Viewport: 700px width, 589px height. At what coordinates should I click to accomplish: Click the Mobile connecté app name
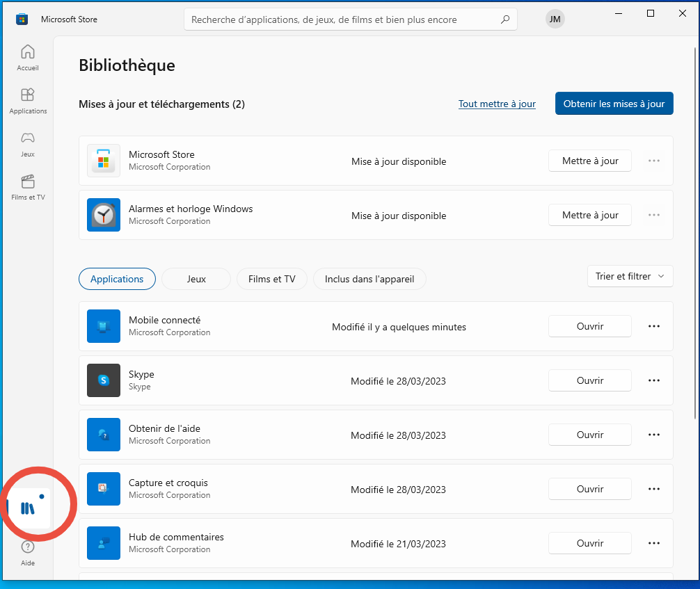[165, 320]
